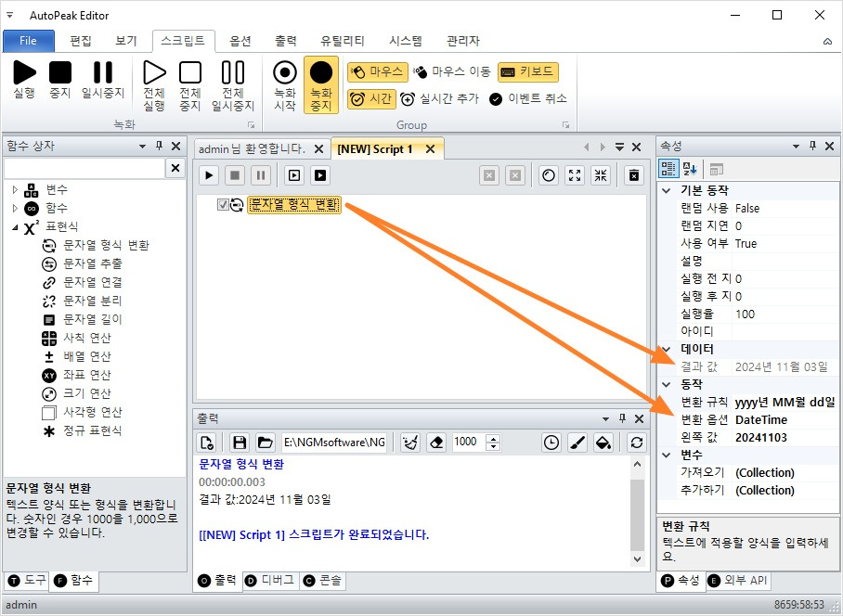Click the brush icon in output toolbar

(577, 443)
